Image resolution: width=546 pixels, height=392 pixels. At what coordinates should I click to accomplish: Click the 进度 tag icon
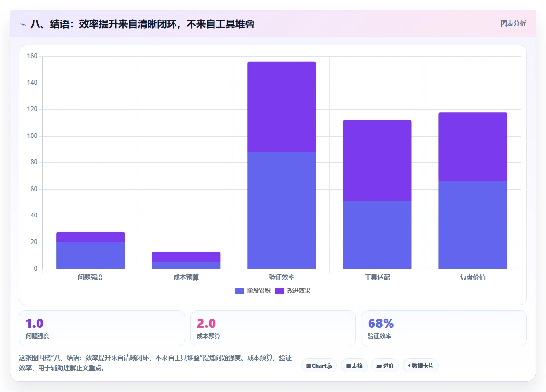379,366
